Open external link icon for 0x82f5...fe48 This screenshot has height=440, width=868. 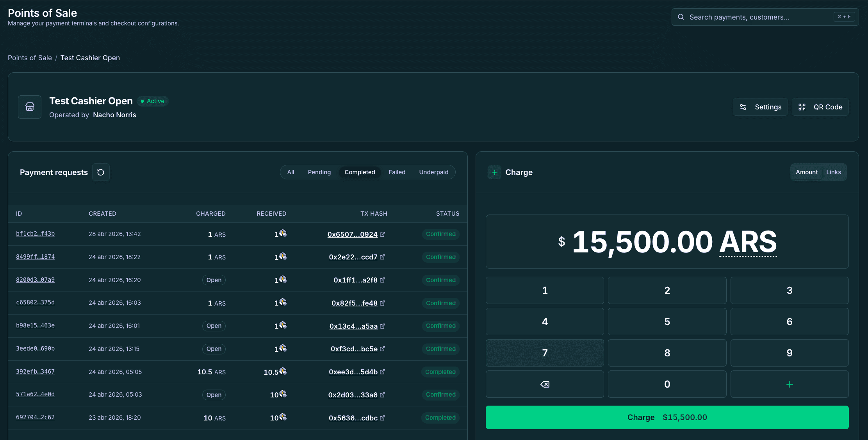(383, 303)
